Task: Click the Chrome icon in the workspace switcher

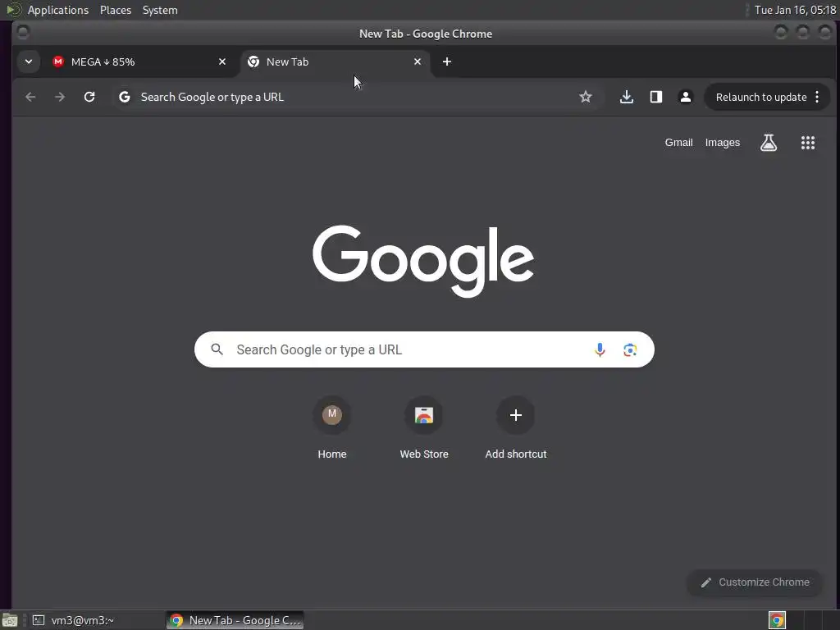Action: tap(777, 620)
